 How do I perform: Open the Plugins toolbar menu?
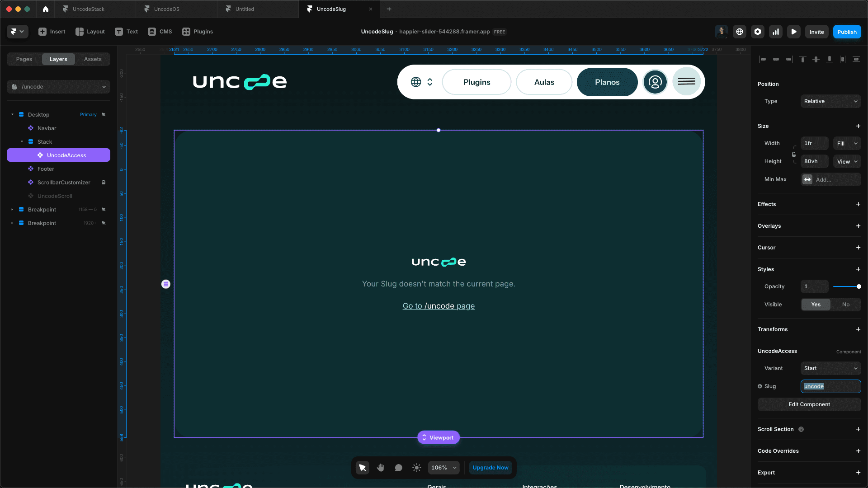[x=198, y=32]
